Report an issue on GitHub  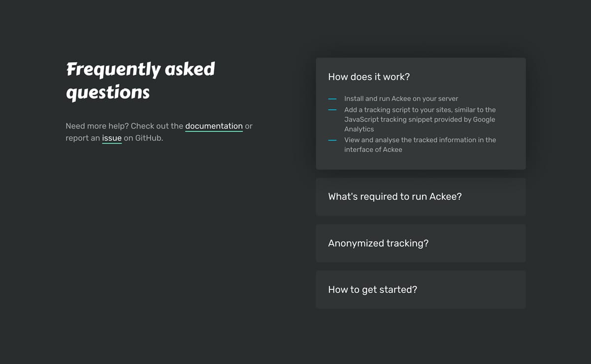click(x=112, y=138)
